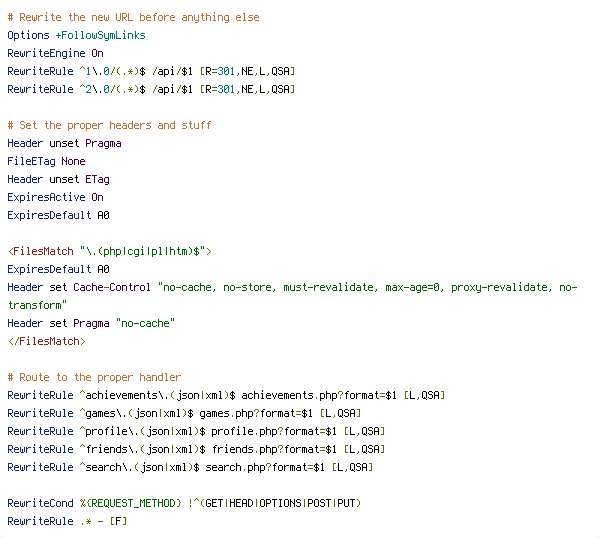The height and width of the screenshot is (538, 600).
Task: Click the achievements.php rewrite rule
Action: tap(226, 395)
